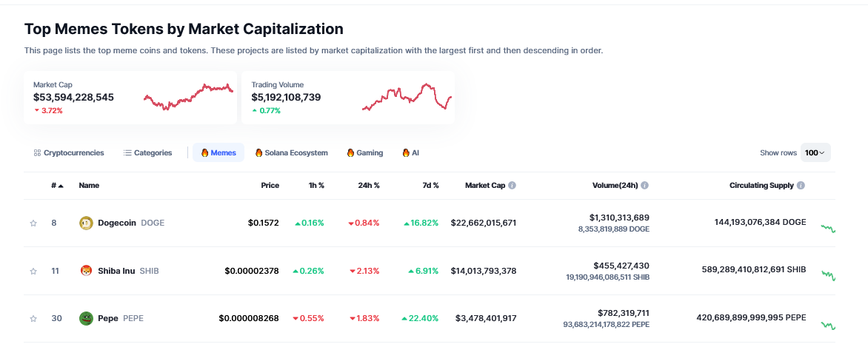The width and height of the screenshot is (868, 347).
Task: Click the Pepe frog logo icon
Action: coord(86,318)
